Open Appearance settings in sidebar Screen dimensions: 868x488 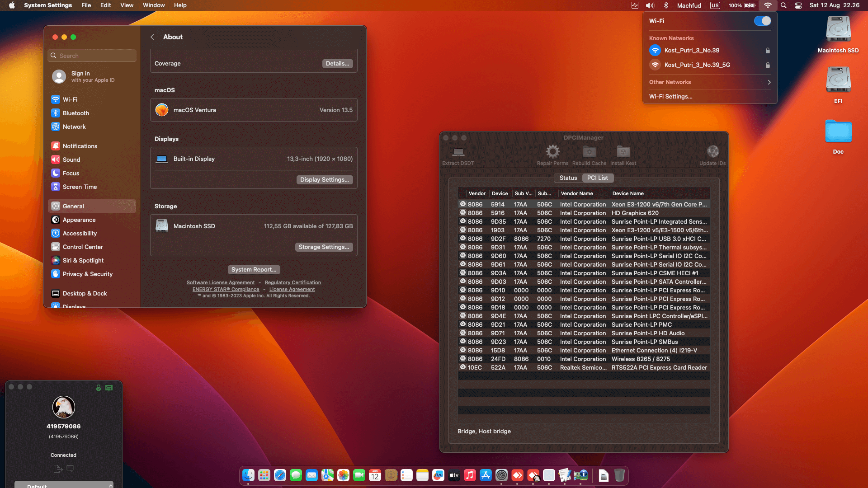tap(92, 220)
